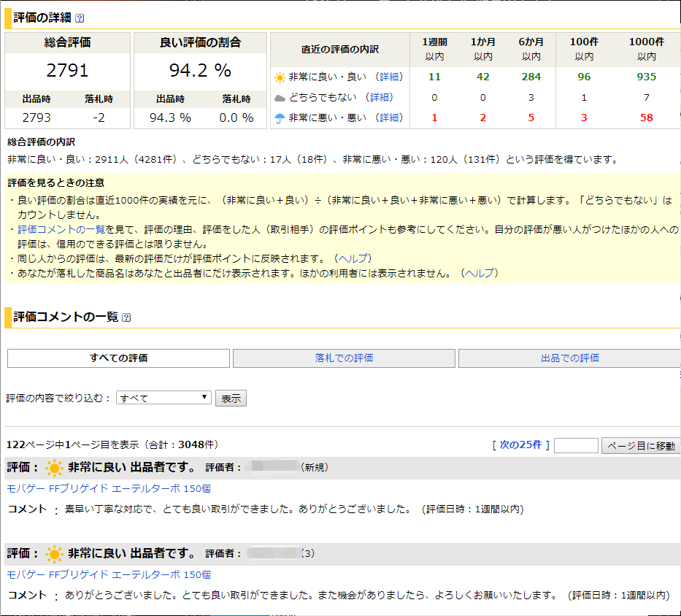Click the 良い評価の割合 header
The image size is (681, 616).
(x=200, y=42)
